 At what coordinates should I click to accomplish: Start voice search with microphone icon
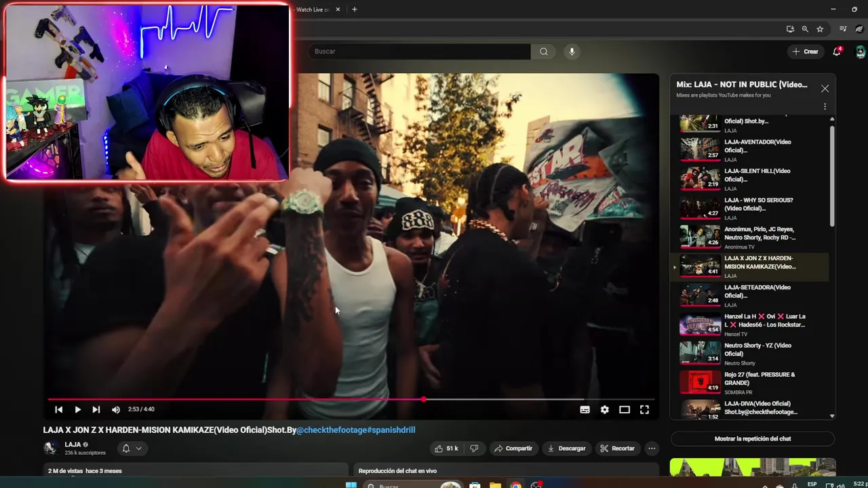click(572, 52)
